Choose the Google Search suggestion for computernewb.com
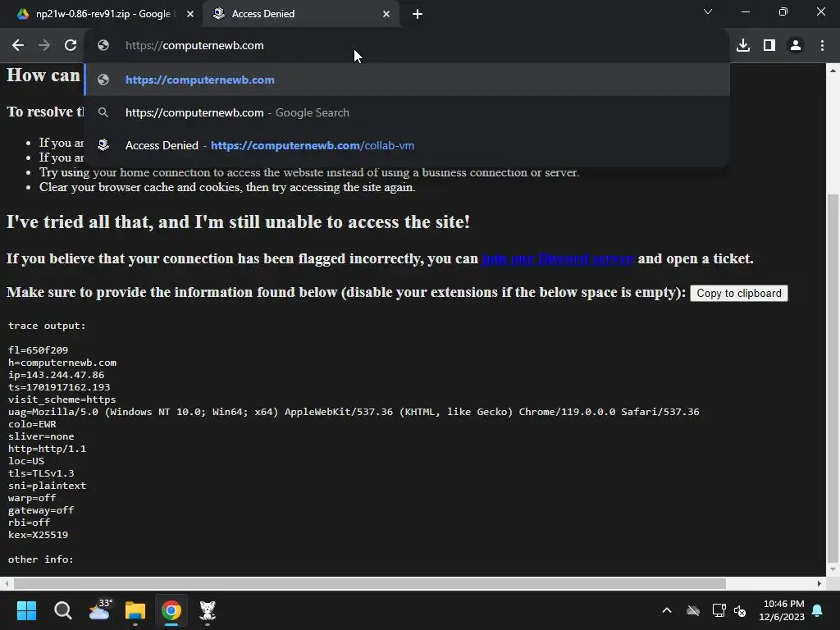The width and height of the screenshot is (840, 630). pos(407,112)
